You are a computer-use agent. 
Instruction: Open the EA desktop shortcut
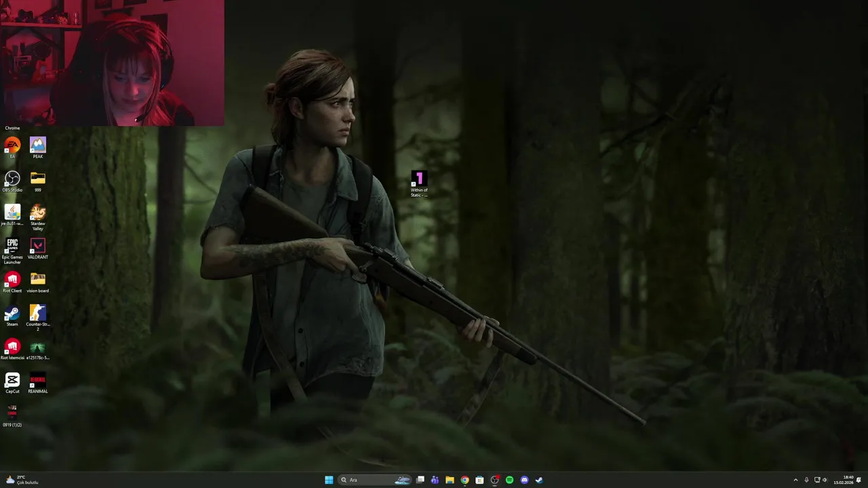[x=12, y=148]
